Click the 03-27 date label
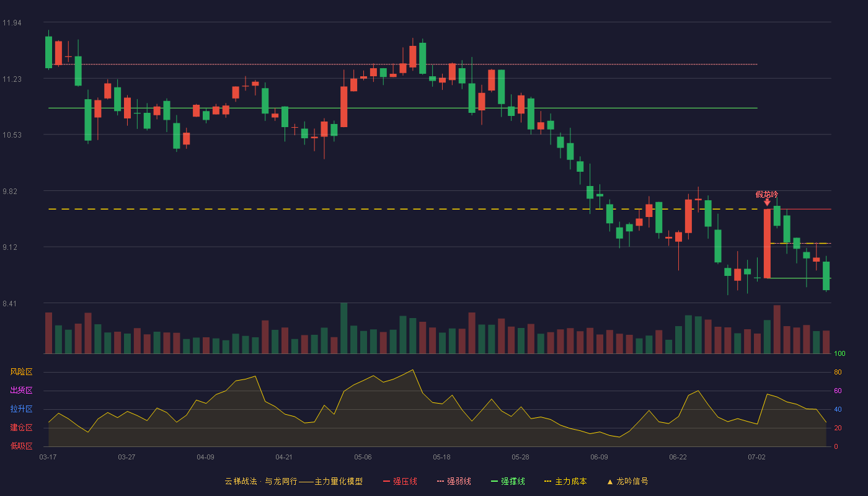 (x=126, y=457)
